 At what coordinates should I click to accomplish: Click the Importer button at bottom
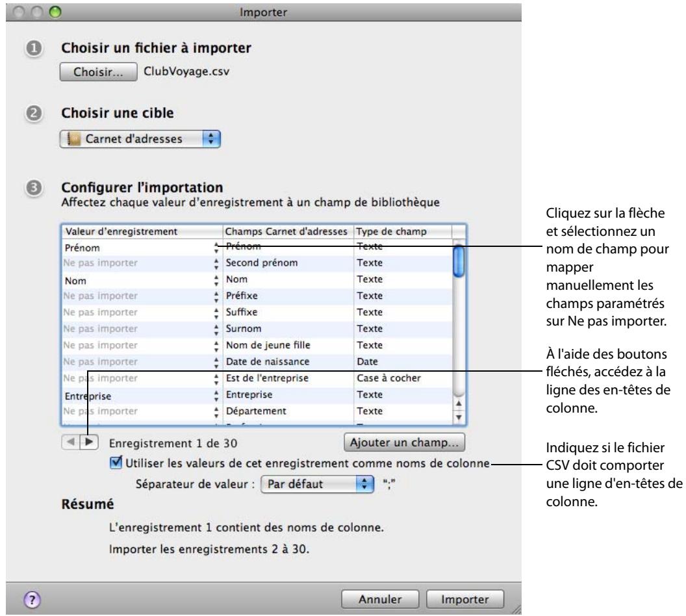(464, 599)
